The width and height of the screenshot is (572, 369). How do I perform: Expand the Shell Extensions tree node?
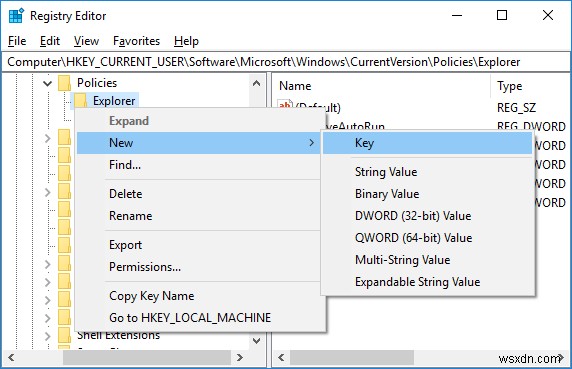click(47, 335)
